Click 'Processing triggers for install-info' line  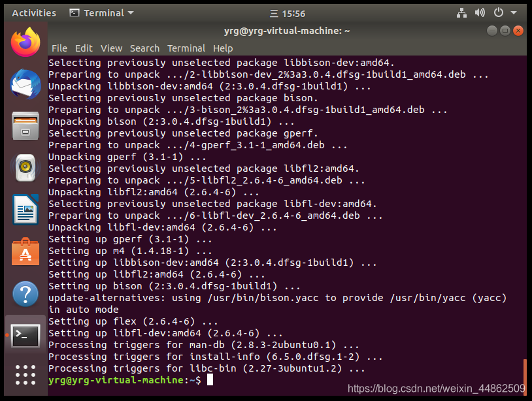216,357
